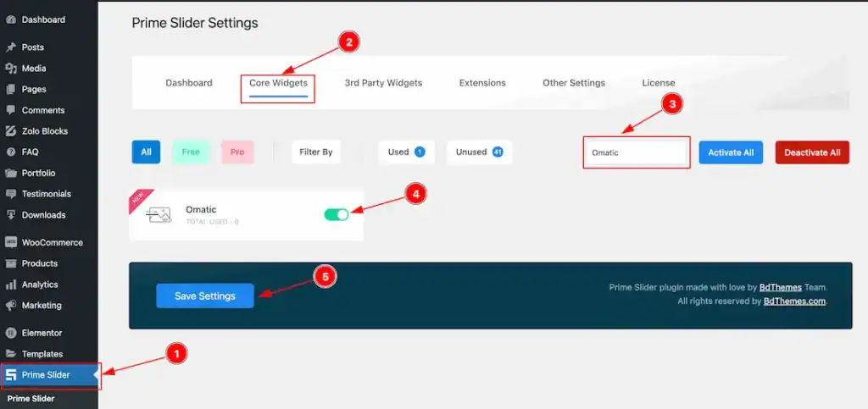Click the Products box icon

pyautogui.click(x=10, y=263)
